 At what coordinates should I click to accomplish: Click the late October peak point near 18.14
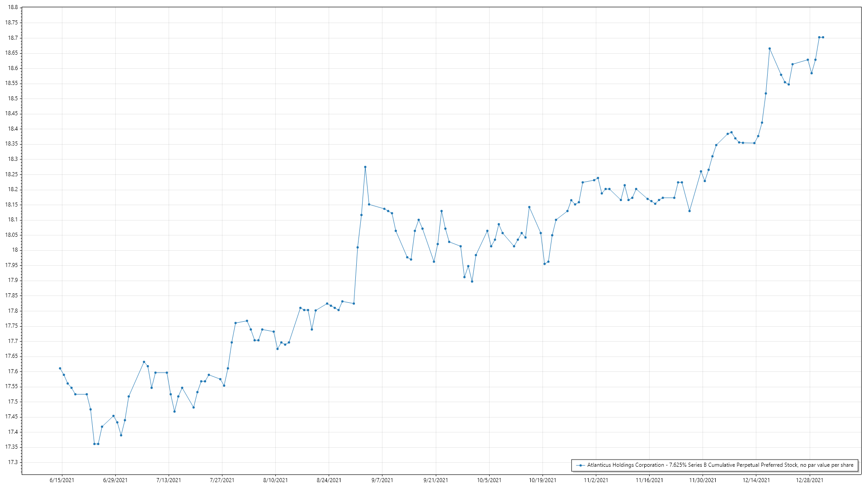point(529,207)
